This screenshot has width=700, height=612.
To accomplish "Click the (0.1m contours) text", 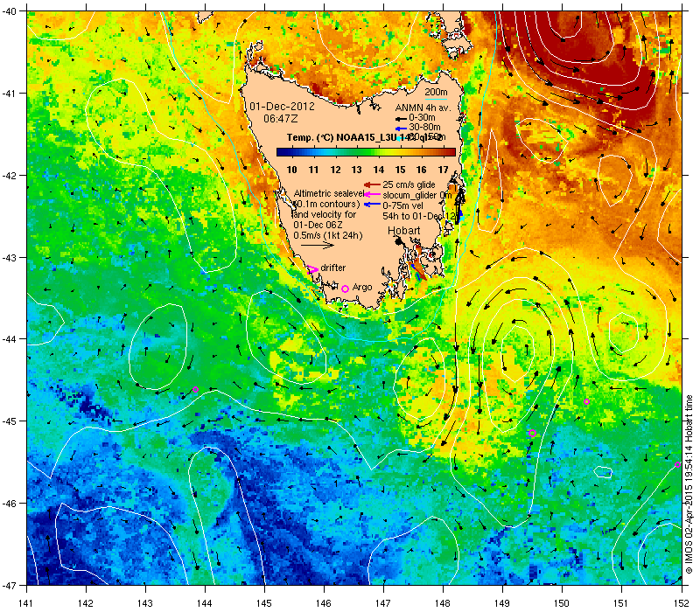I will pos(326,204).
